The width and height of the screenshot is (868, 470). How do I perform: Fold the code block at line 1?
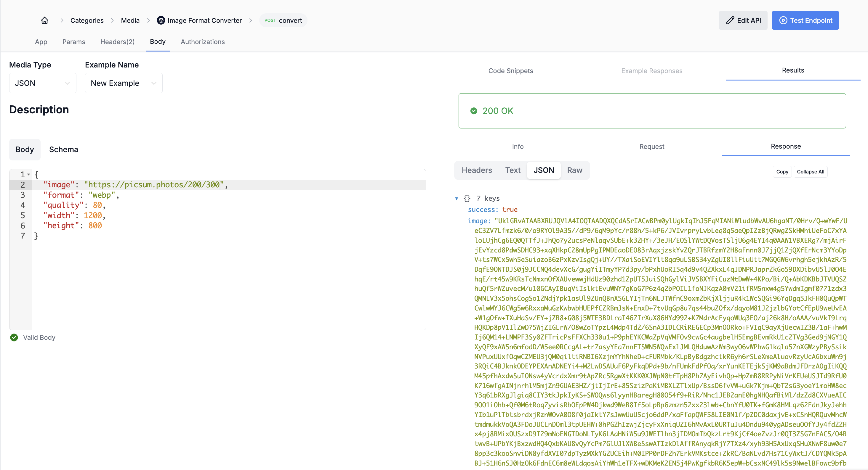click(29, 174)
